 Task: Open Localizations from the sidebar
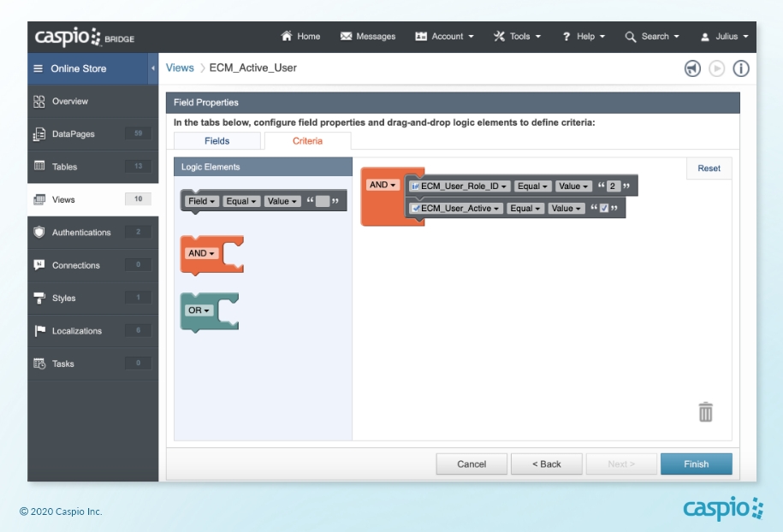[76, 331]
